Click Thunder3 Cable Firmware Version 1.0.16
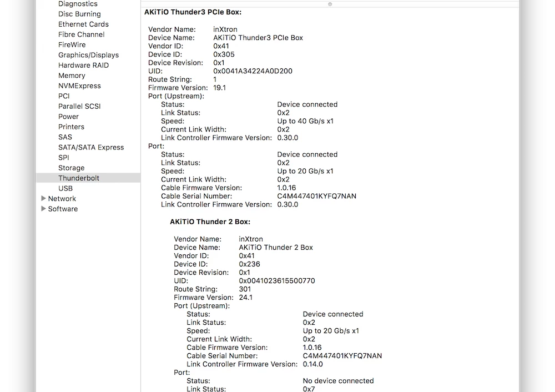Screen dimensions: 555x392 (x=287, y=188)
